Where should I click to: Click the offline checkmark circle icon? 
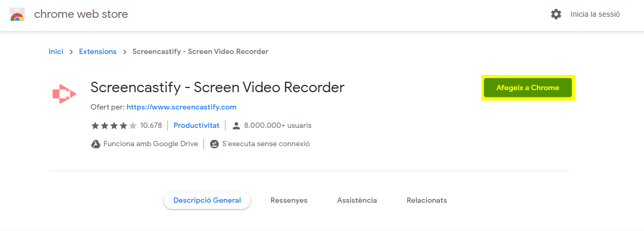pos(214,144)
